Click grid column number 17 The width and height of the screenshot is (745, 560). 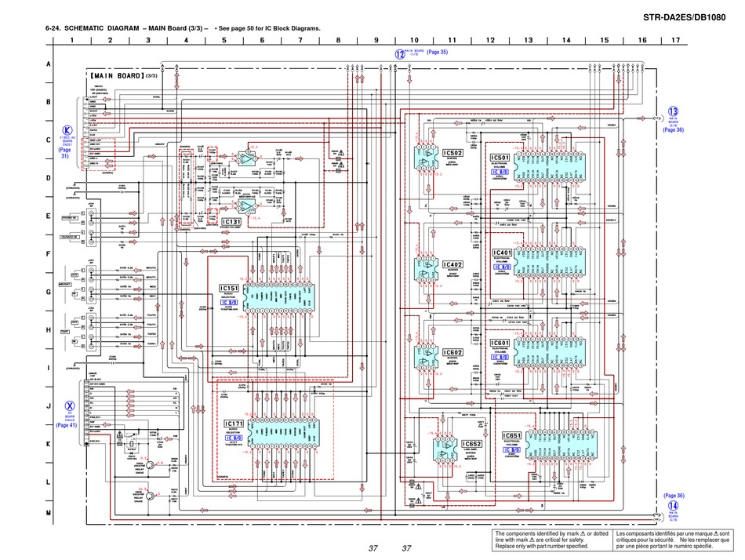[x=676, y=40]
